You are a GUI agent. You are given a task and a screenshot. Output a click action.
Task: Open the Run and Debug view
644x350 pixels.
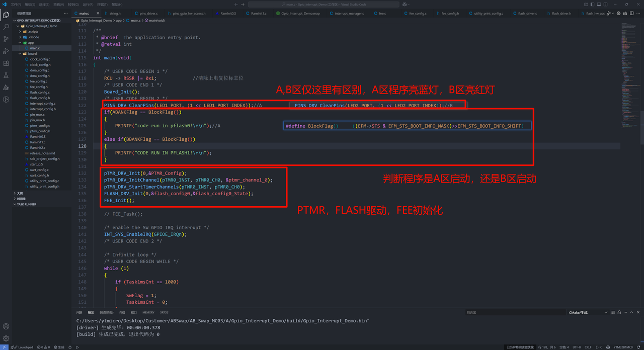coord(6,51)
